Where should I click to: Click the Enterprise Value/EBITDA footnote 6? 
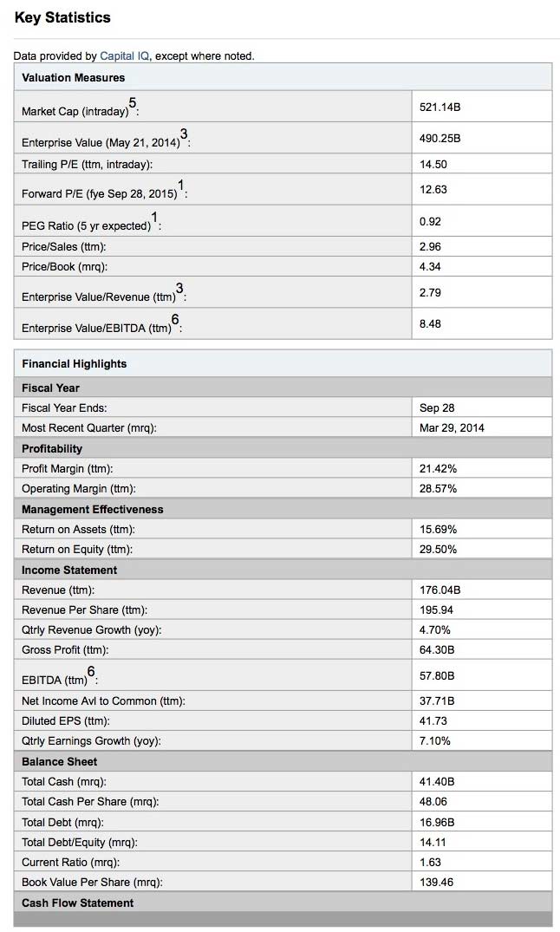coord(175,320)
